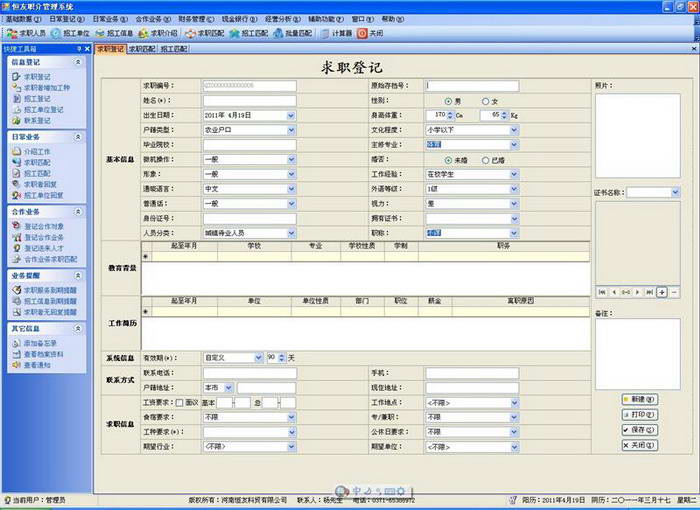Viewport: 700px width, 510px height.
Task: Open the 求职人员 toolbar icon
Action: click(x=26, y=33)
